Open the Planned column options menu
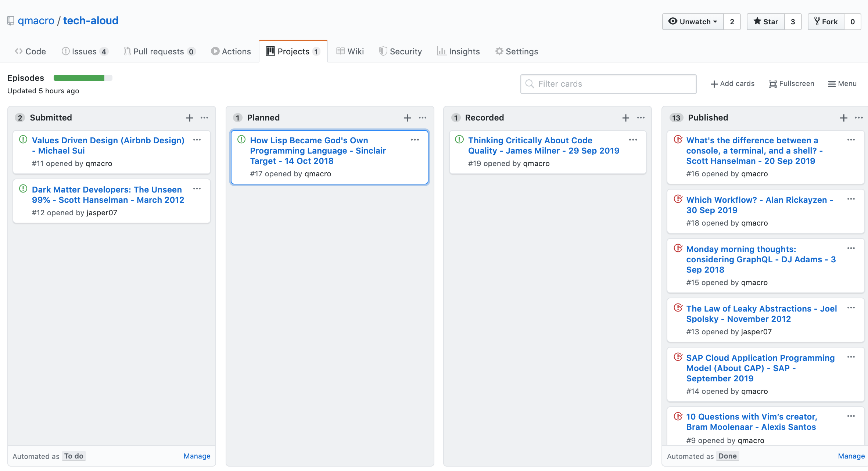 coord(423,118)
